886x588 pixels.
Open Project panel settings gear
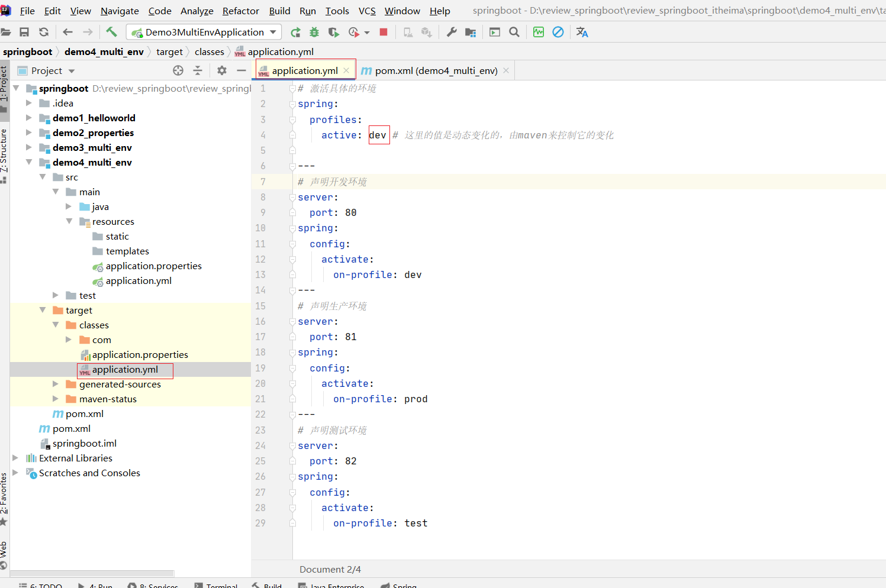pos(222,70)
